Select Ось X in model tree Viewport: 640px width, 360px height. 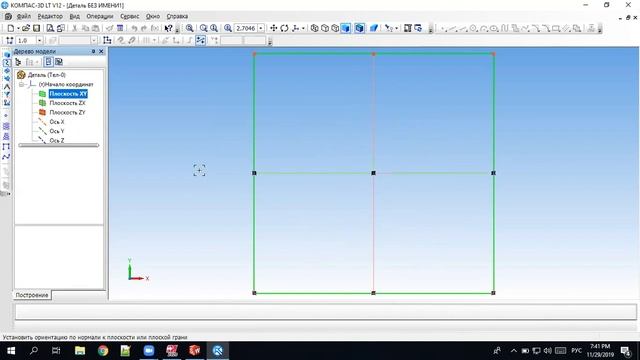(x=57, y=122)
